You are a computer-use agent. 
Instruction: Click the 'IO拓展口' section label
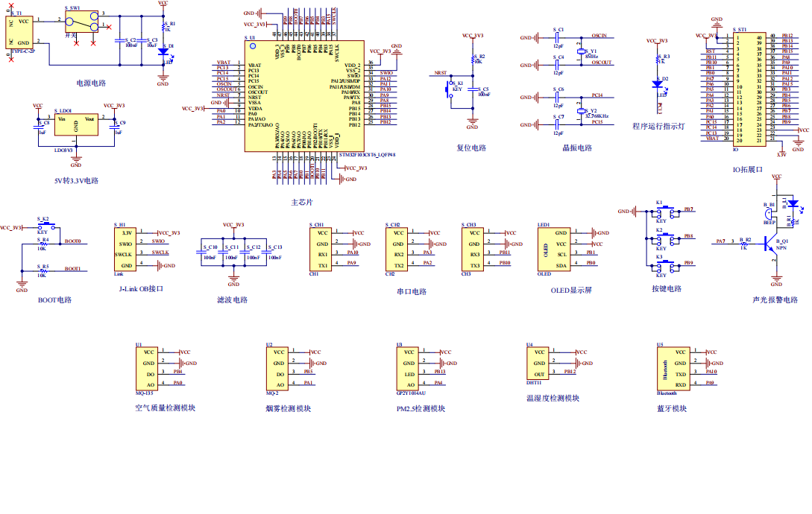748,170
